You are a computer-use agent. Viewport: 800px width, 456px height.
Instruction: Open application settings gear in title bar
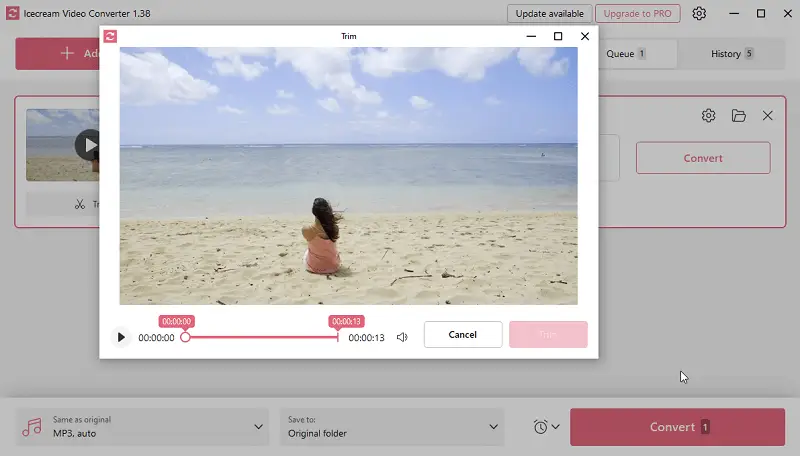pyautogui.click(x=699, y=14)
